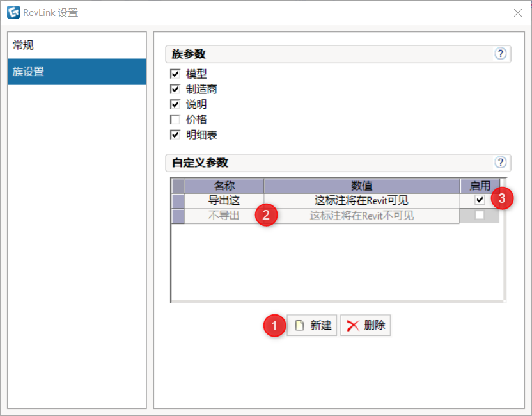Image resolution: width=532 pixels, height=416 pixels.
Task: Click the 删除 button
Action: pos(365,325)
